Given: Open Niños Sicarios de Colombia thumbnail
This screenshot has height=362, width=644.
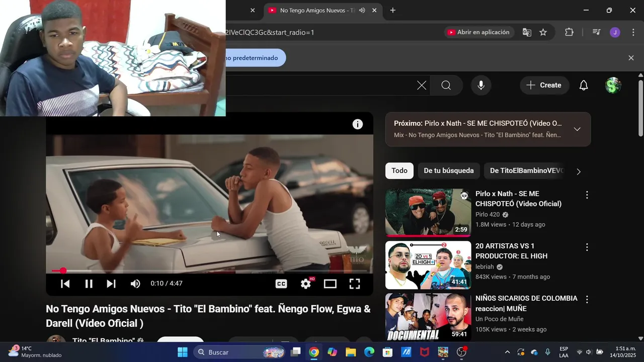Looking at the screenshot, I should click(428, 317).
